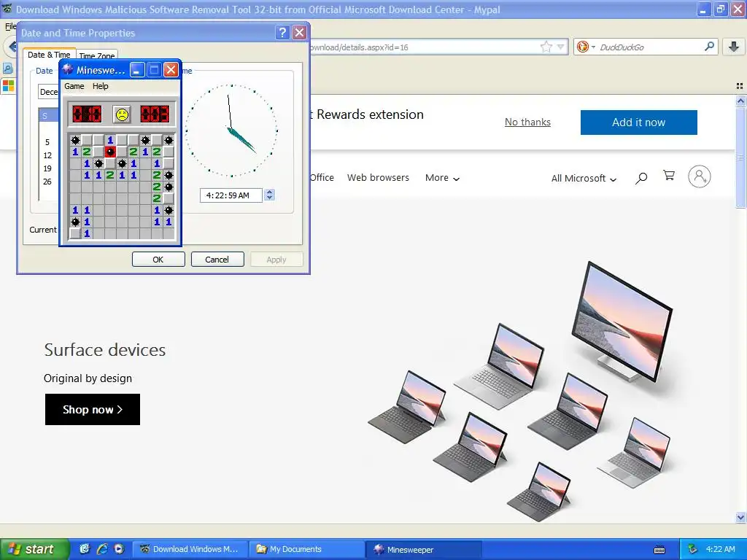The width and height of the screenshot is (747, 560).
Task: Click the help question mark in Date and Time dialog
Action: click(x=282, y=32)
